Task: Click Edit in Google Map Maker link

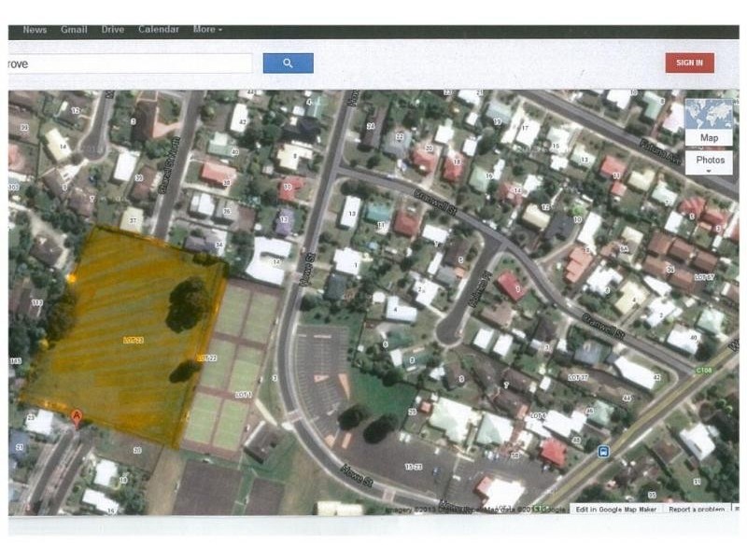Action: click(x=615, y=510)
